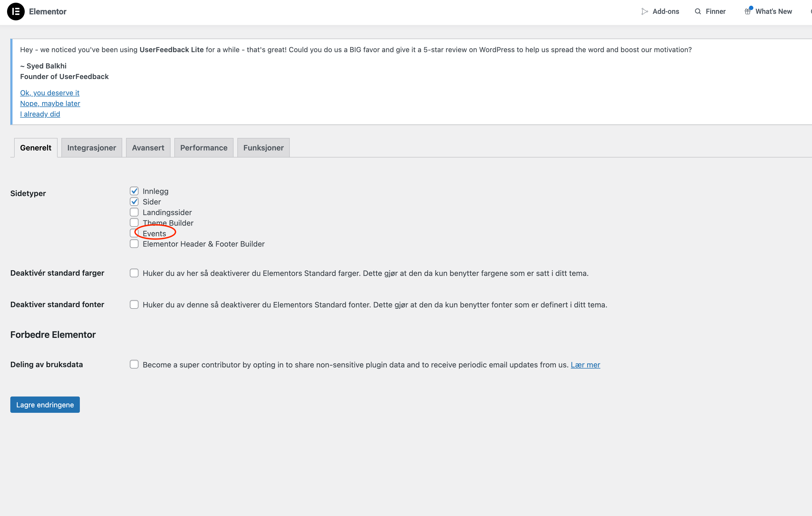Click the bold 'UserFeedback Lite' text

click(172, 50)
